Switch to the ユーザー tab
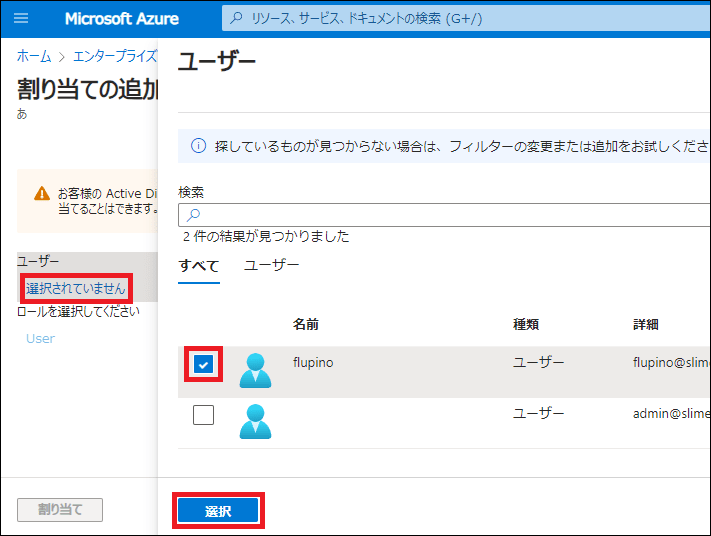Viewport: 711px width, 536px height. [x=271, y=265]
